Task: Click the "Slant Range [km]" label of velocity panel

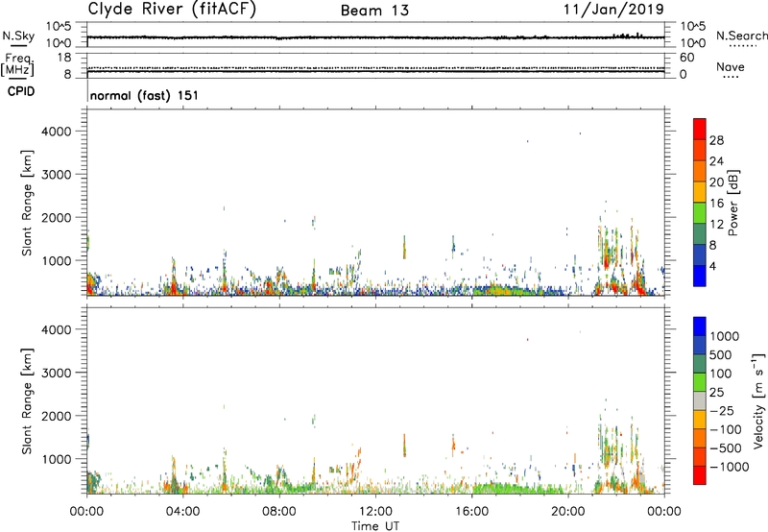Action: point(27,400)
